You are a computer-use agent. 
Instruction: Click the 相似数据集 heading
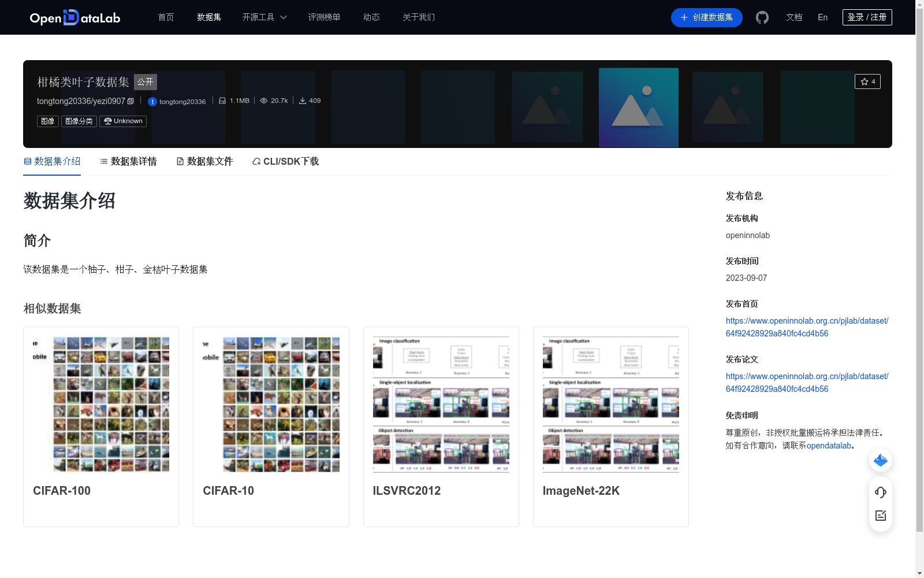52,309
